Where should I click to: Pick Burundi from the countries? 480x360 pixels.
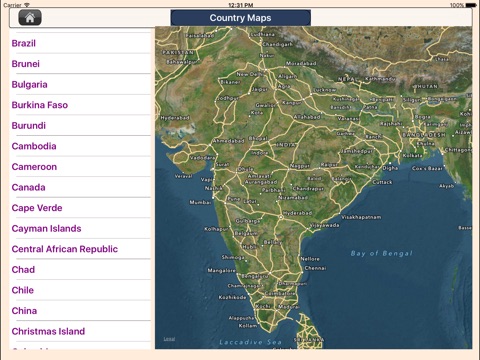point(80,126)
